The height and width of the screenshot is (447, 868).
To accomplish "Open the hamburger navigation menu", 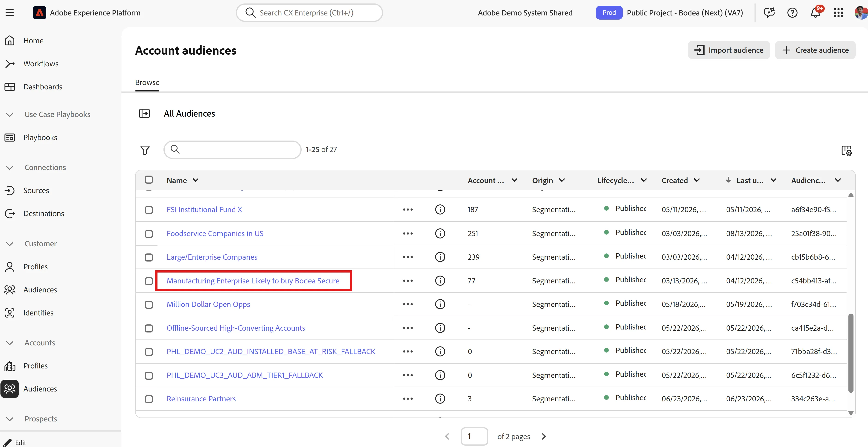I will (10, 13).
